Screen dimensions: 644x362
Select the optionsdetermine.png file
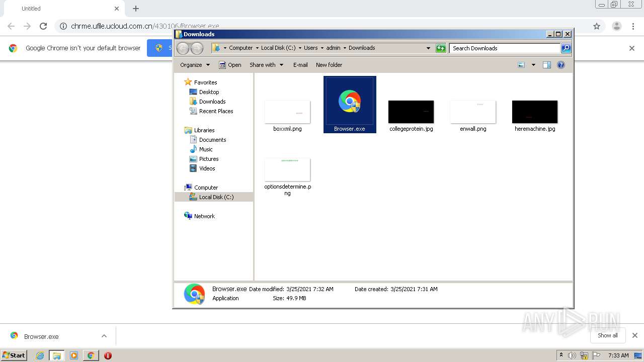(287, 176)
